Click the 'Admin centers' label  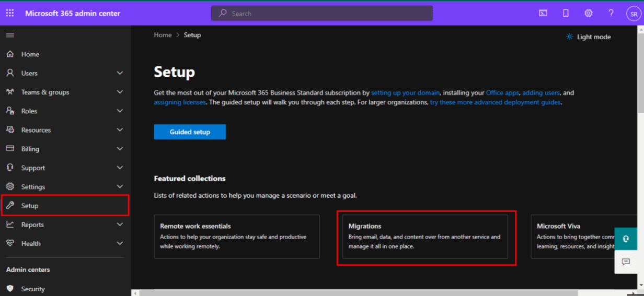click(x=28, y=270)
